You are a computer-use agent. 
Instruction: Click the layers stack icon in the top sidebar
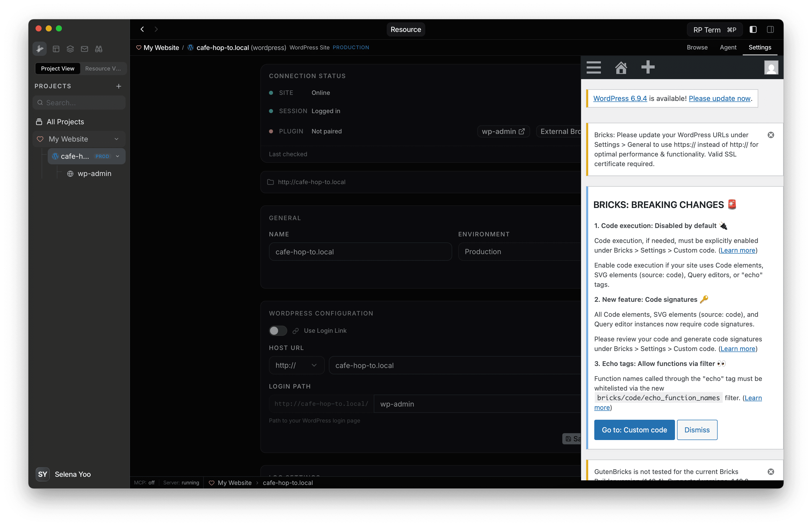click(x=70, y=49)
